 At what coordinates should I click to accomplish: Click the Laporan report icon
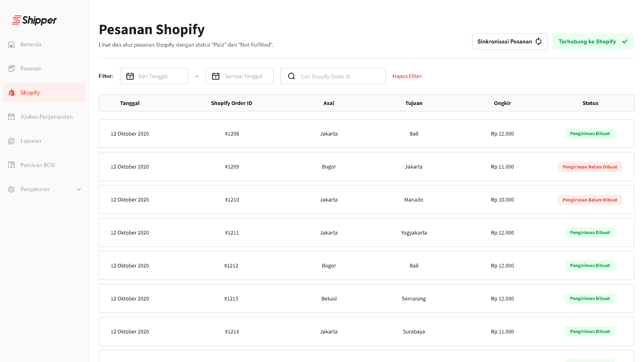11,141
